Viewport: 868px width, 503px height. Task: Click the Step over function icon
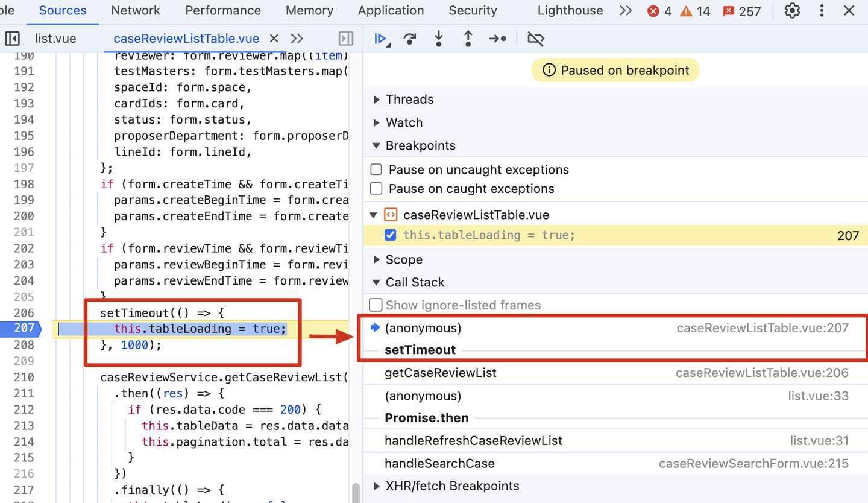(x=410, y=39)
